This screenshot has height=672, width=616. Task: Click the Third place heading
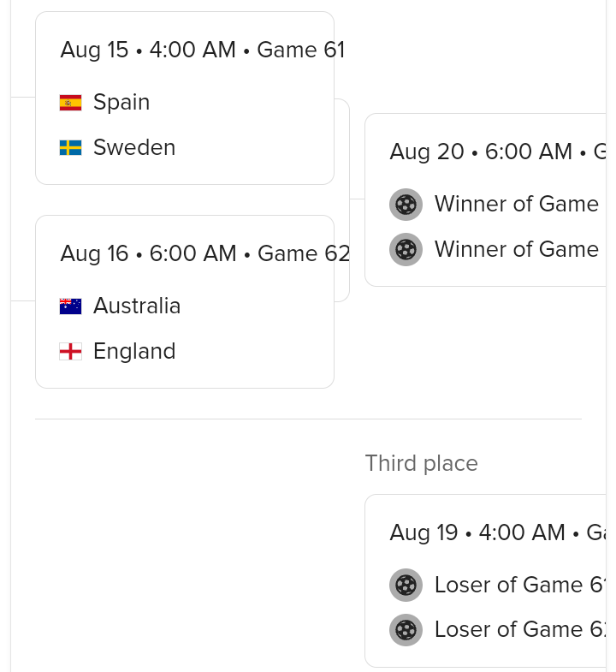point(422,464)
